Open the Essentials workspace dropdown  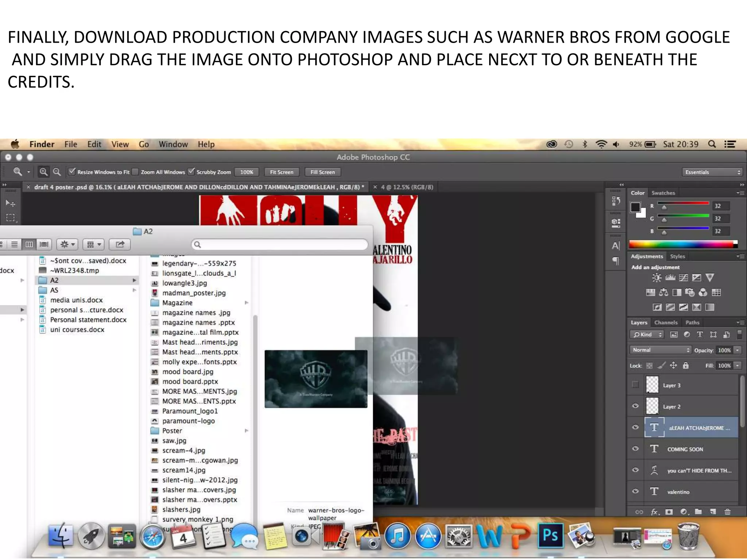(x=712, y=172)
